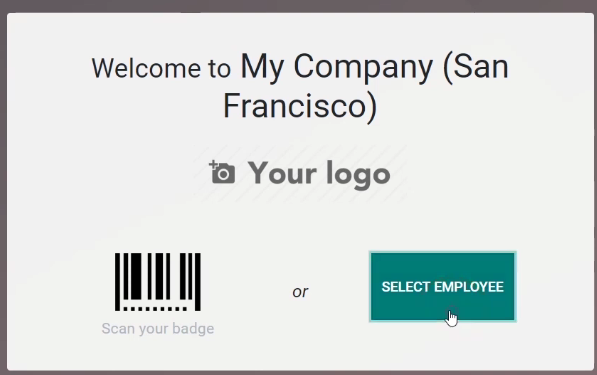Click the tall right bar of the barcode
Image resolution: width=597 pixels, height=375 pixels.
[198, 282]
